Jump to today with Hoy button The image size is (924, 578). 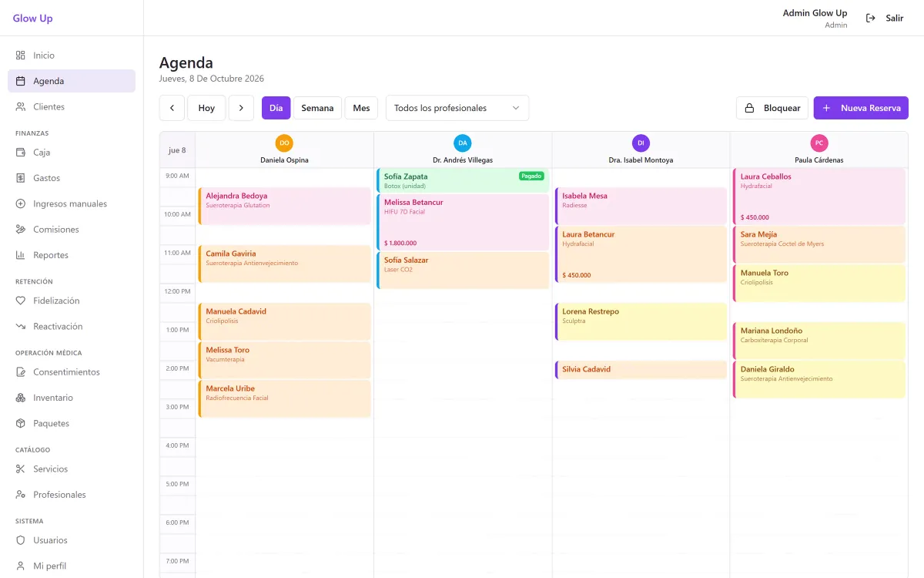click(x=206, y=108)
